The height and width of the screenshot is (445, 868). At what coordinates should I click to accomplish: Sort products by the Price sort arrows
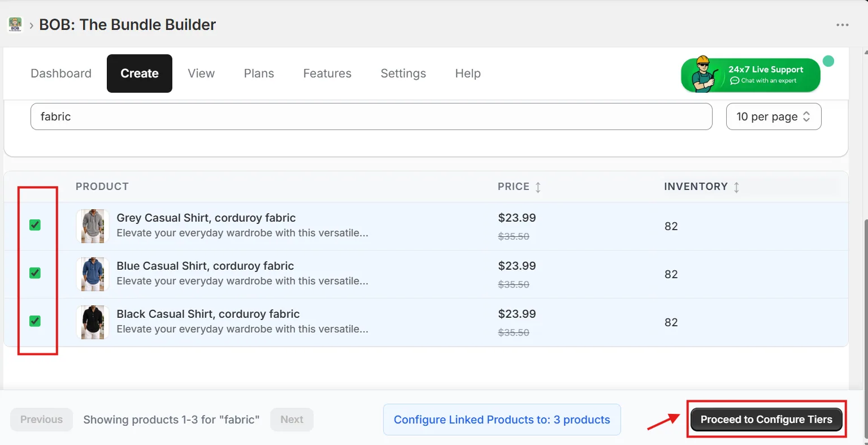(x=538, y=187)
